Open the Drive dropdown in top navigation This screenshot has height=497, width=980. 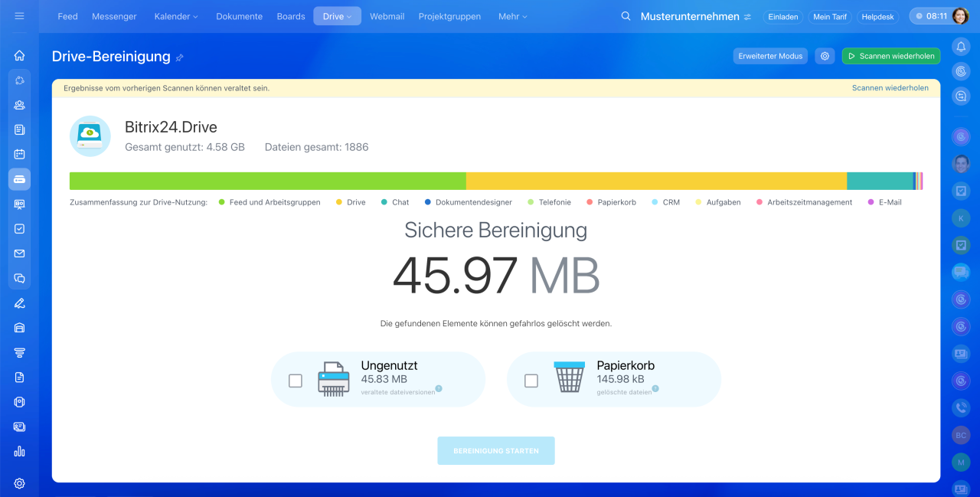(337, 16)
